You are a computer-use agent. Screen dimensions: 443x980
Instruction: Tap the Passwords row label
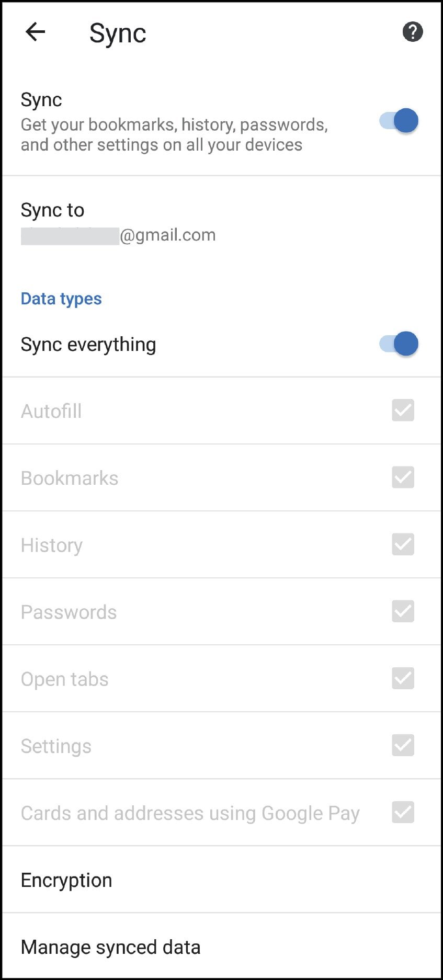point(69,612)
